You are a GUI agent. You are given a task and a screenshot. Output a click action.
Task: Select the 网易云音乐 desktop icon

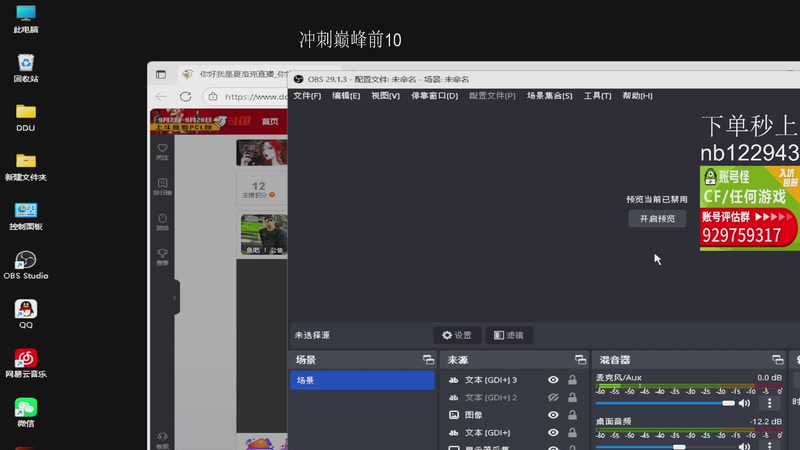tap(26, 363)
